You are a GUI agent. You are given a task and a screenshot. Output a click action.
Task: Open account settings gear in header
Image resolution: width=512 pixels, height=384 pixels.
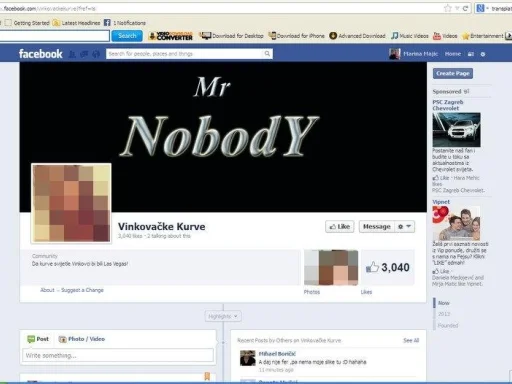coord(483,54)
